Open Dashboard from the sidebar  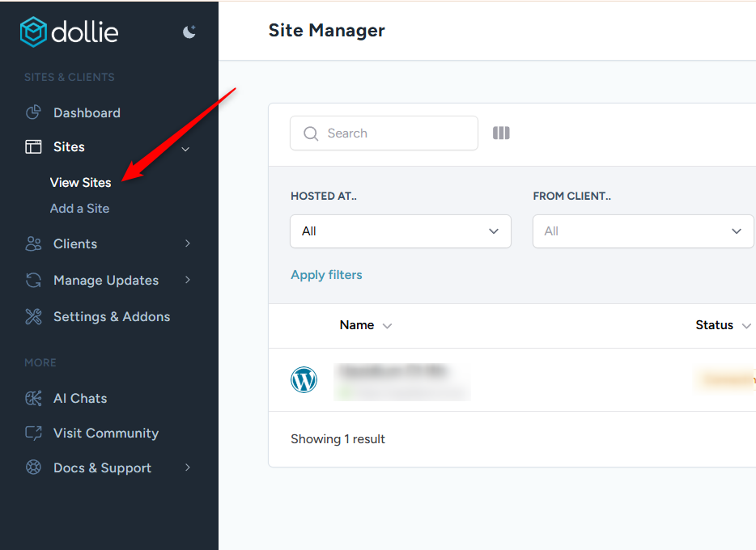click(87, 113)
